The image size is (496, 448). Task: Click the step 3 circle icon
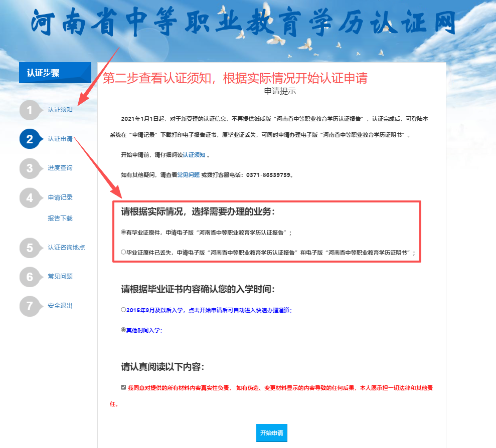30,168
